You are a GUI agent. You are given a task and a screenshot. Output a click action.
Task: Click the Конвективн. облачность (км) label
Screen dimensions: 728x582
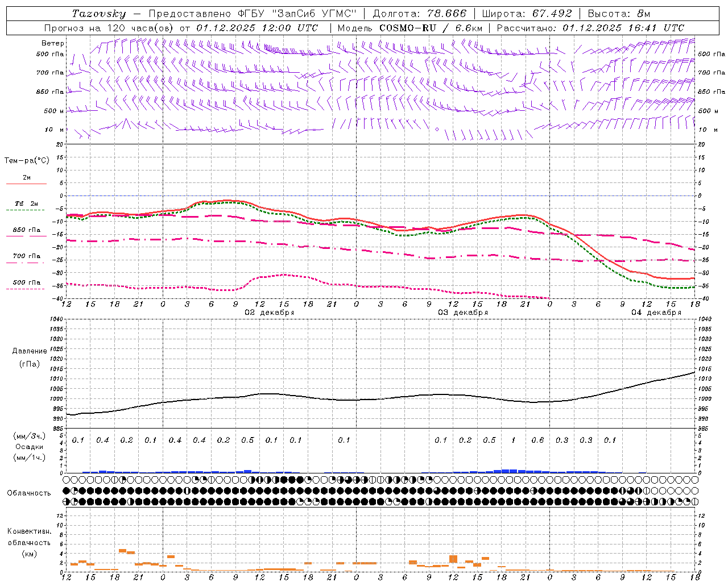(30, 543)
